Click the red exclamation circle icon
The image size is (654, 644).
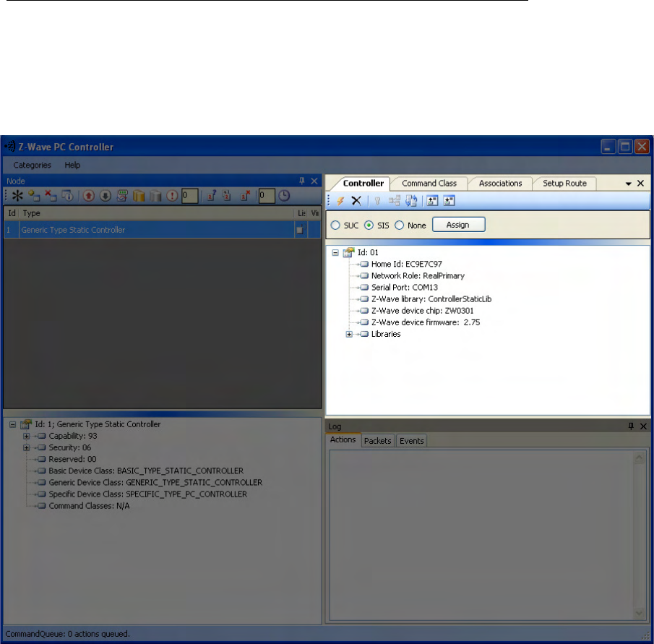pyautogui.click(x=172, y=196)
